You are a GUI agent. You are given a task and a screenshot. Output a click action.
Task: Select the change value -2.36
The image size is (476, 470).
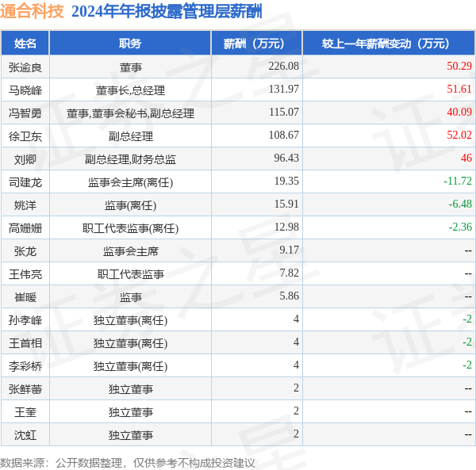click(x=460, y=227)
